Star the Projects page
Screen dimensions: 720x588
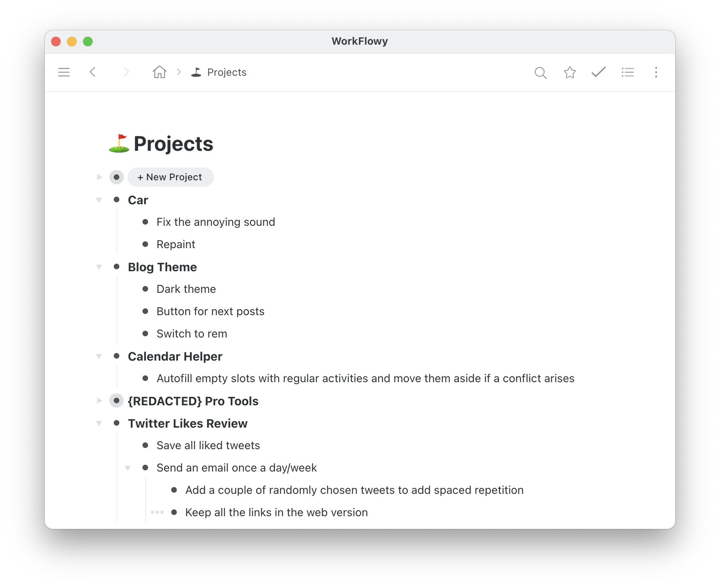click(570, 72)
